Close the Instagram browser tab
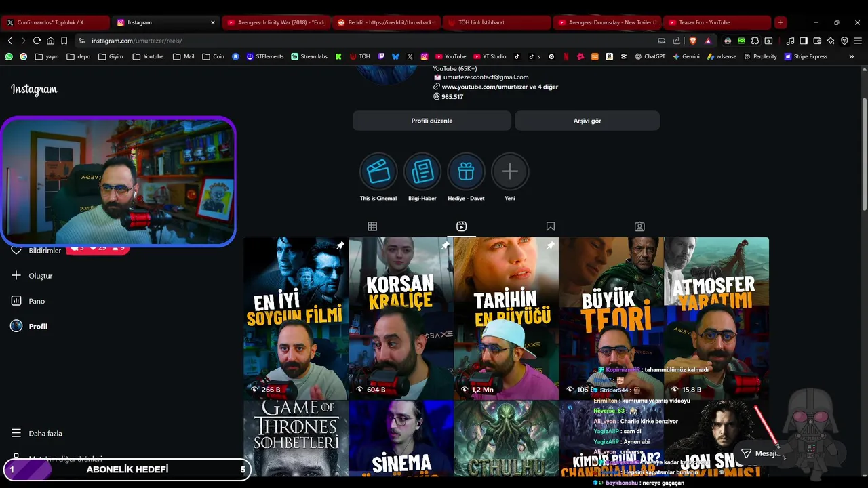This screenshot has width=868, height=488. (212, 22)
